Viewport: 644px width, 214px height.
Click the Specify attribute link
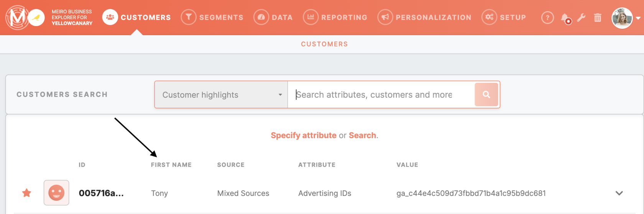[304, 135]
